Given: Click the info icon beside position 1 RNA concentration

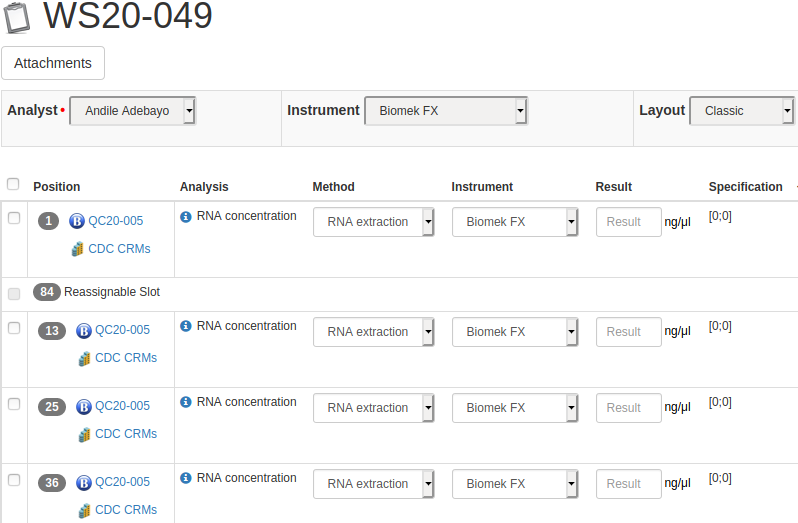Looking at the screenshot, I should [186, 216].
